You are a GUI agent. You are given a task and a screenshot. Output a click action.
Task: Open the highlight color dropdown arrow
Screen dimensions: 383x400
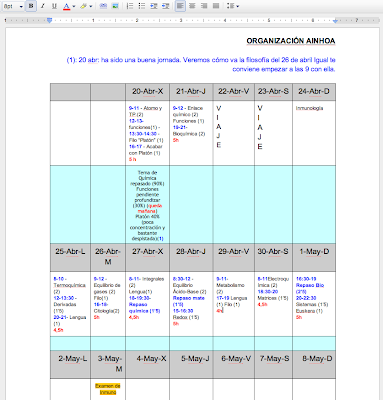coord(91,6)
